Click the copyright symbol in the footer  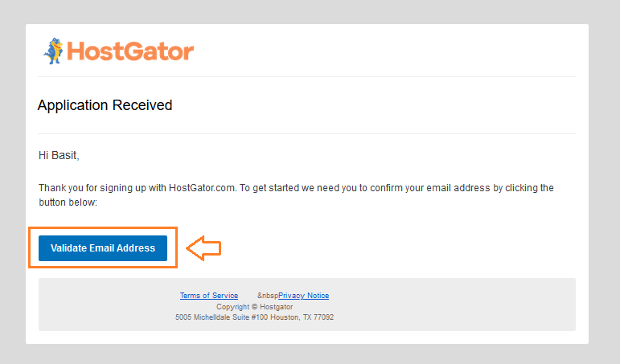(254, 307)
